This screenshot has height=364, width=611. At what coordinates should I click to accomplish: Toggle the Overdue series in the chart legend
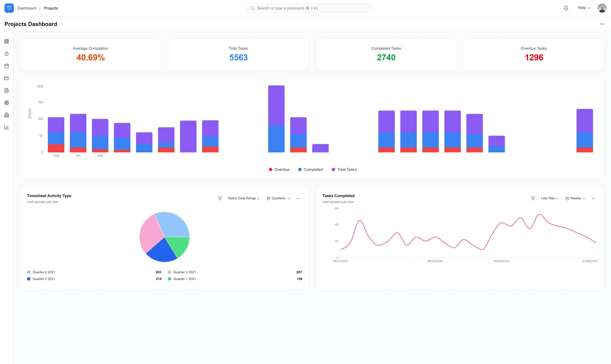point(279,169)
